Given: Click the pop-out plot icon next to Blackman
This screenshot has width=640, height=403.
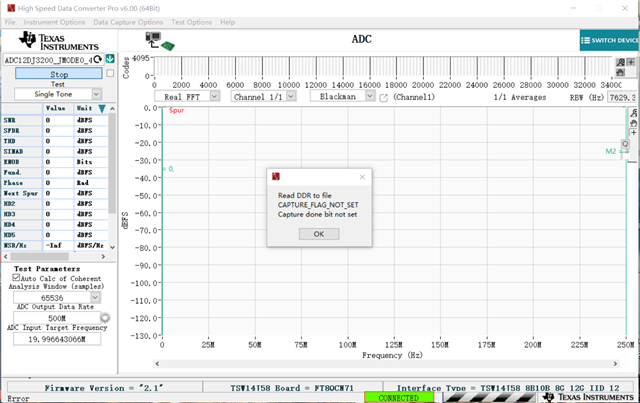Looking at the screenshot, I should pyautogui.click(x=384, y=98).
